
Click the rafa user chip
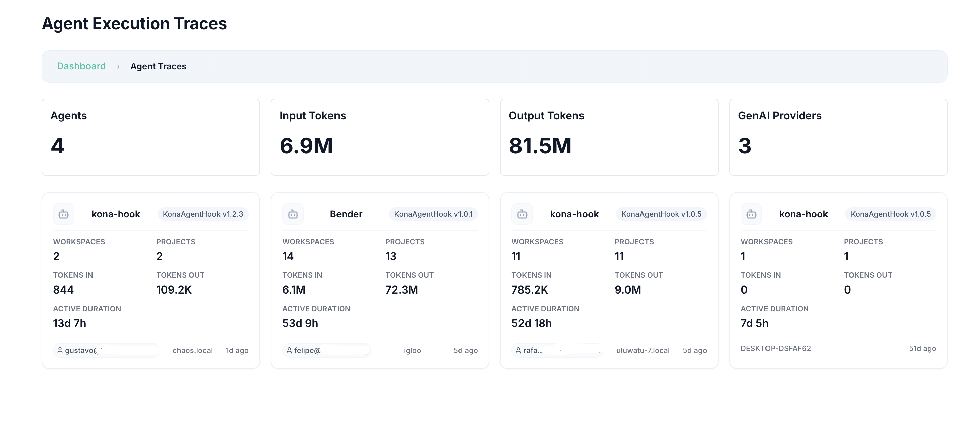557,351
